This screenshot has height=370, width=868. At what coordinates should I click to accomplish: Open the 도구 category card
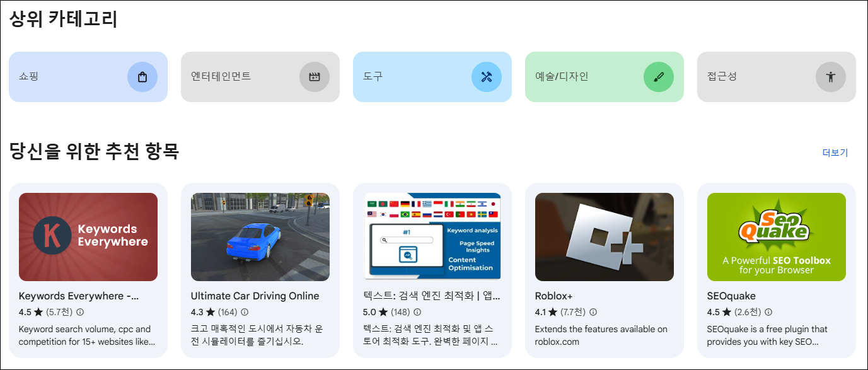point(432,77)
